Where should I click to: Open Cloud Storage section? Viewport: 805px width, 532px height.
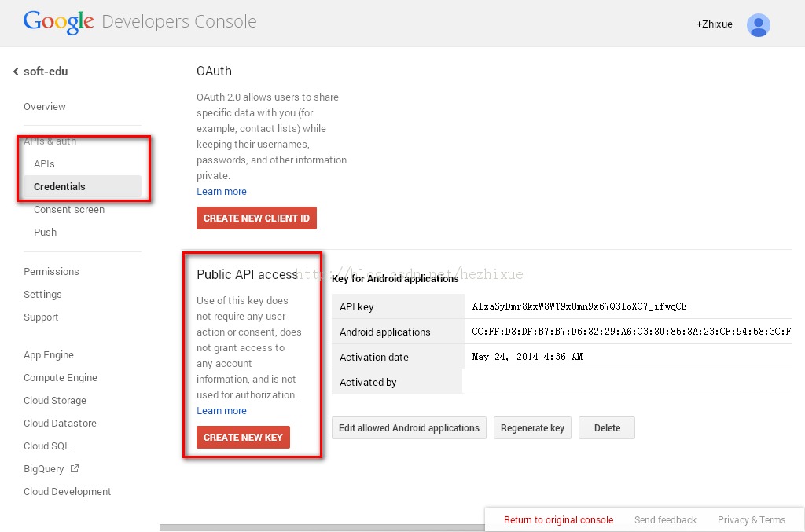point(55,400)
